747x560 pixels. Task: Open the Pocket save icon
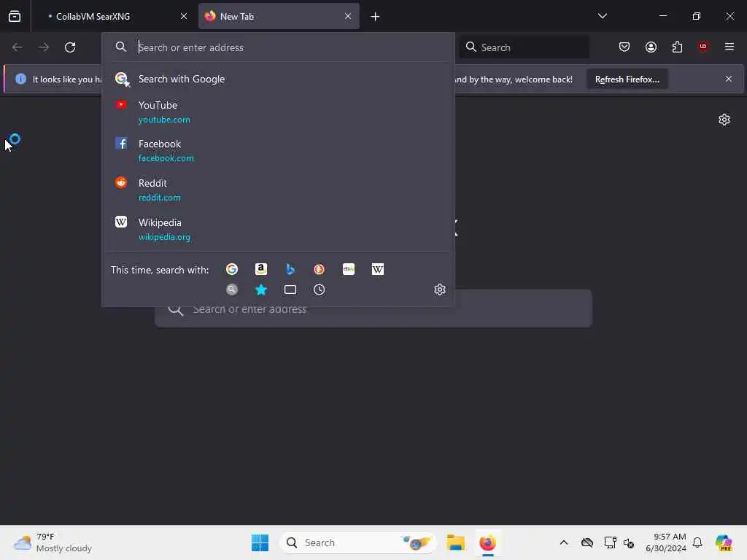coord(624,47)
